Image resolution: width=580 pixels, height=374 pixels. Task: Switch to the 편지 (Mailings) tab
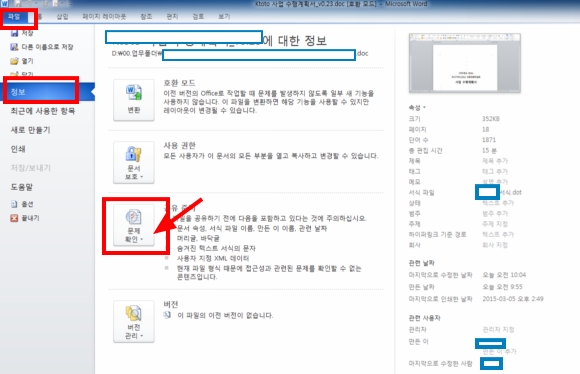tap(172, 17)
